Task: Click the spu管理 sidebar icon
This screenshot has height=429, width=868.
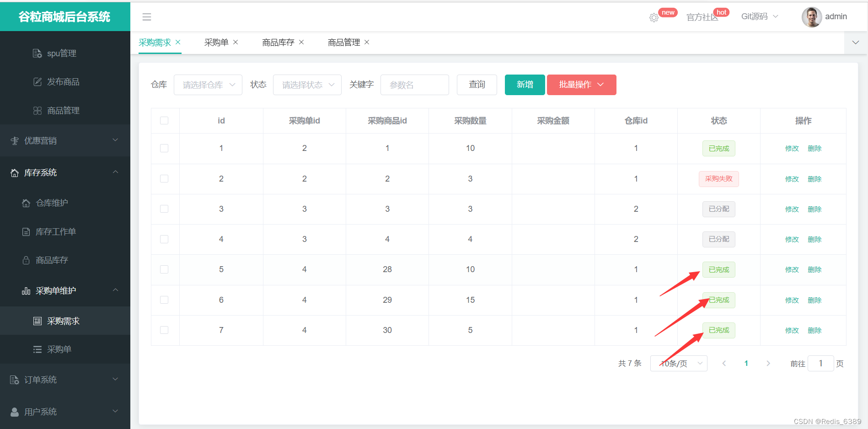Action: (x=38, y=54)
